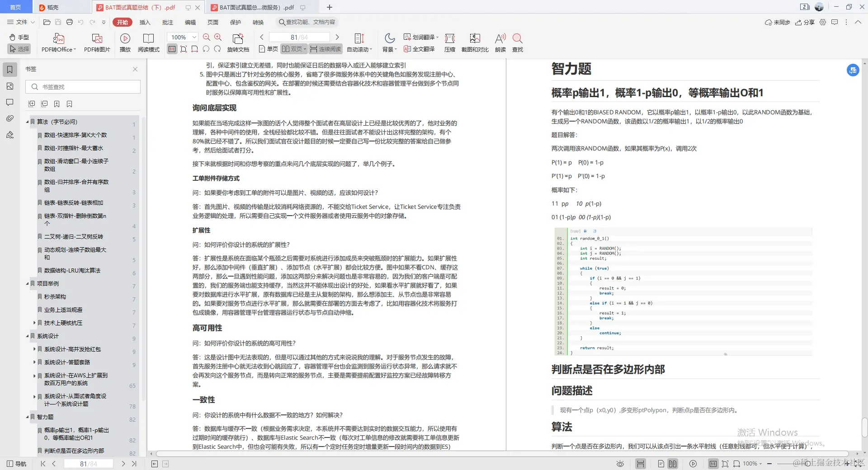868x470 pixels.
Task: Open thumbnail panel icon in left sidebar
Action: tap(9, 86)
